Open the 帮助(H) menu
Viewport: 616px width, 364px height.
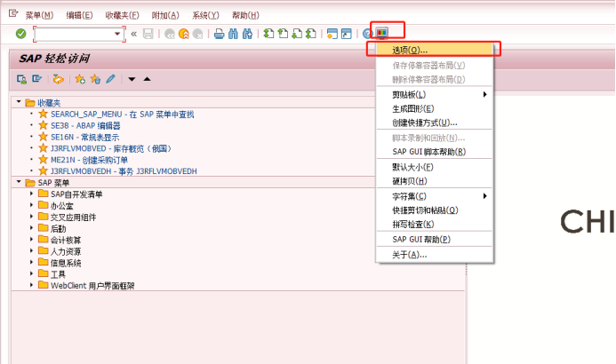coord(245,15)
